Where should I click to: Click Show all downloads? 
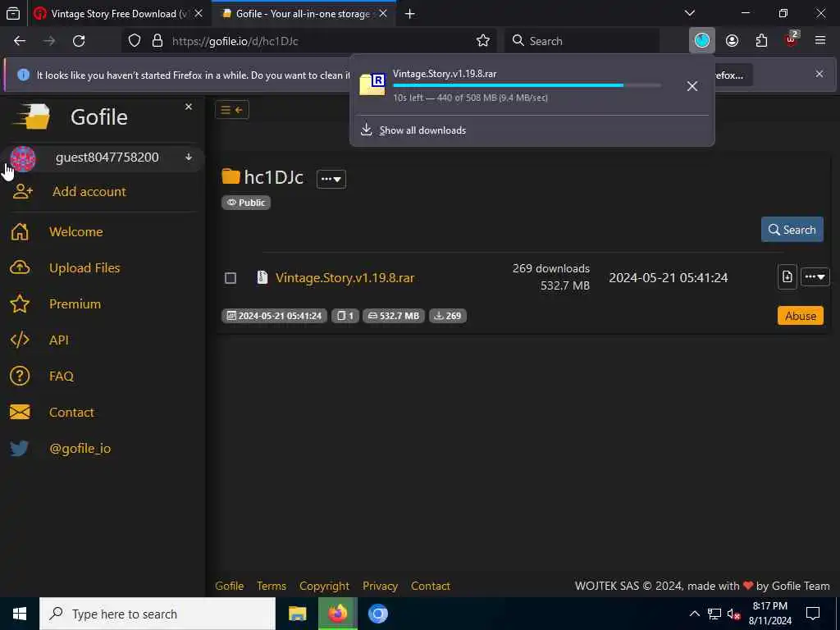point(422,130)
